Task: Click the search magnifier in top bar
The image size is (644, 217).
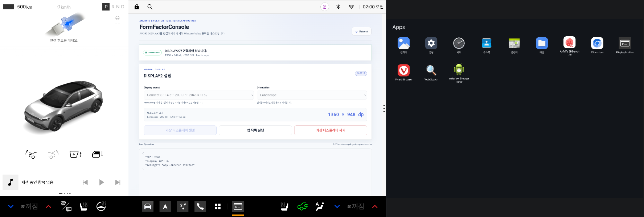Action: click(150, 7)
